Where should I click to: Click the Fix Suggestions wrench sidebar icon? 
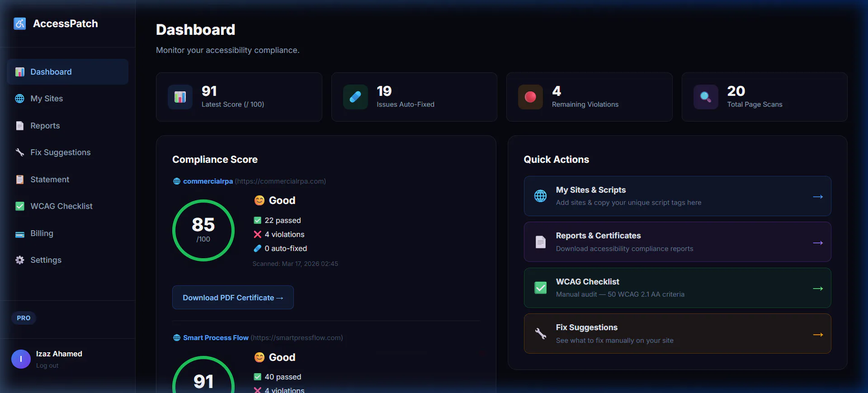(x=20, y=152)
